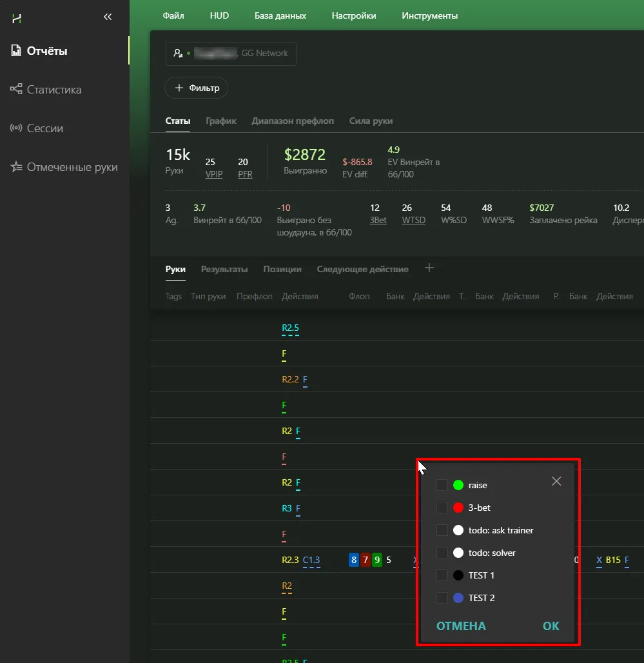
Task: Check the raise tag checkbox
Action: click(442, 485)
